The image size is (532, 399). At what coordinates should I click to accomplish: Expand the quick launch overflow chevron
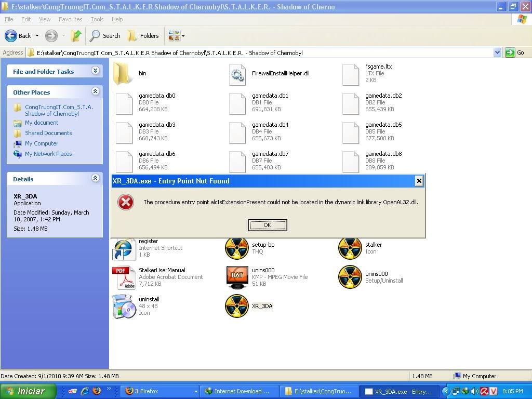click(x=109, y=389)
